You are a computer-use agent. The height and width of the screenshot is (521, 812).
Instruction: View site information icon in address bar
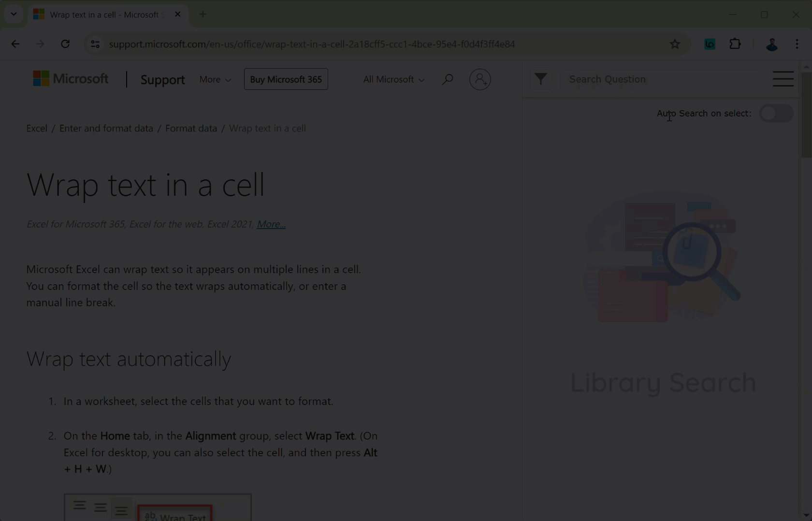(x=95, y=44)
